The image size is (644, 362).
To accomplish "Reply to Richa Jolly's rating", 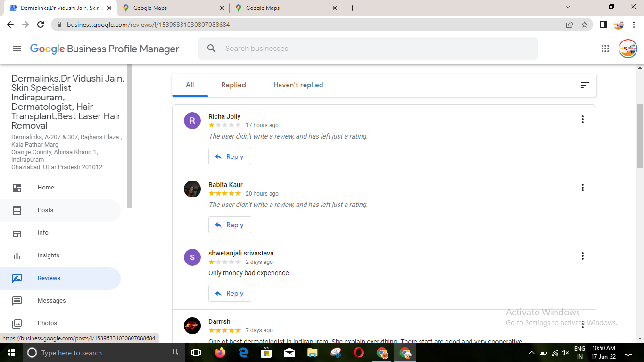I will 230,156.
